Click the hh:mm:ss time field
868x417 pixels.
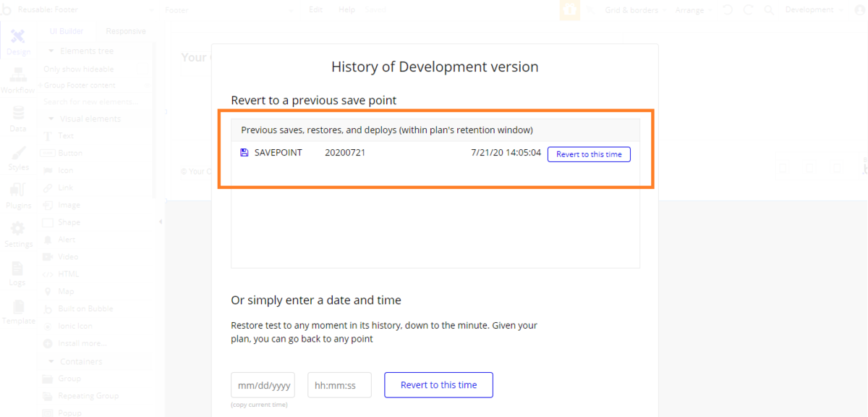(x=340, y=385)
